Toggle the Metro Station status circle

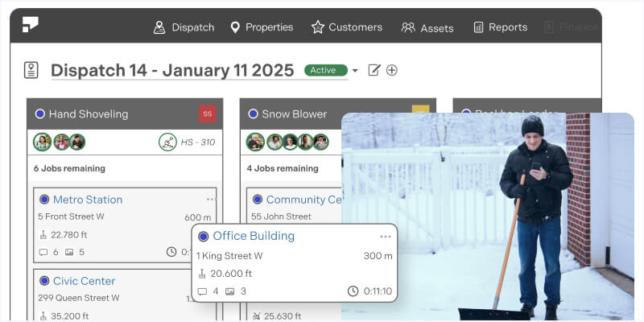(x=44, y=200)
